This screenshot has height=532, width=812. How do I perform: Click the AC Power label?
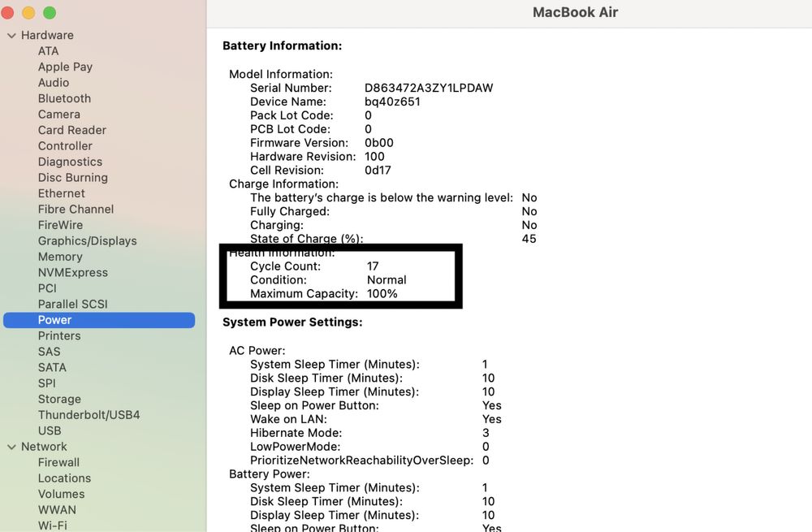[257, 351]
